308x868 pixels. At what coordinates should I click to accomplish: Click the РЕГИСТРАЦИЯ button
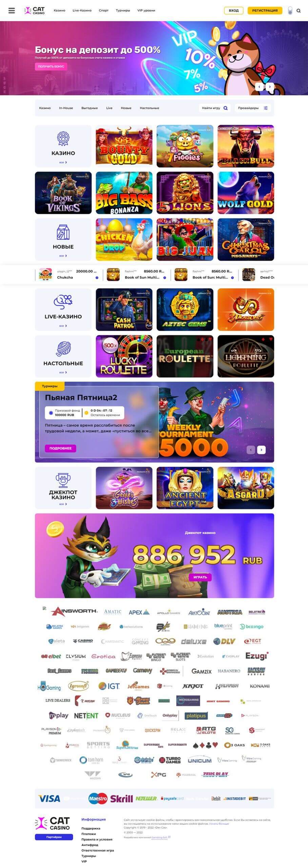265,11
